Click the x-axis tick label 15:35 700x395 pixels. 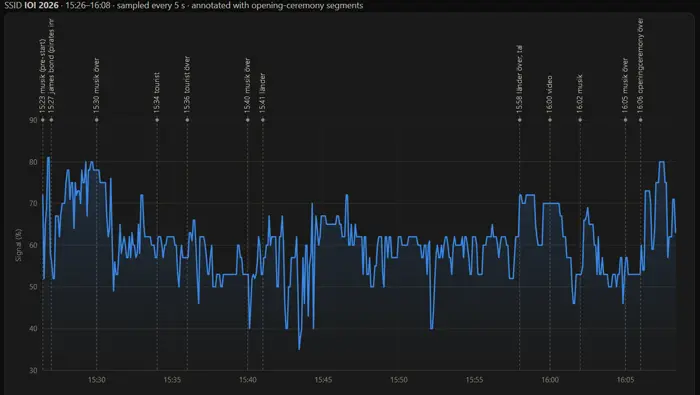point(172,380)
